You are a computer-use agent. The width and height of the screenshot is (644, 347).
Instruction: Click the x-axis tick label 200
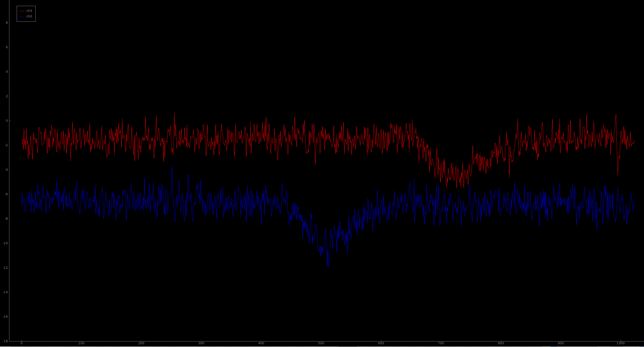[x=141, y=343]
